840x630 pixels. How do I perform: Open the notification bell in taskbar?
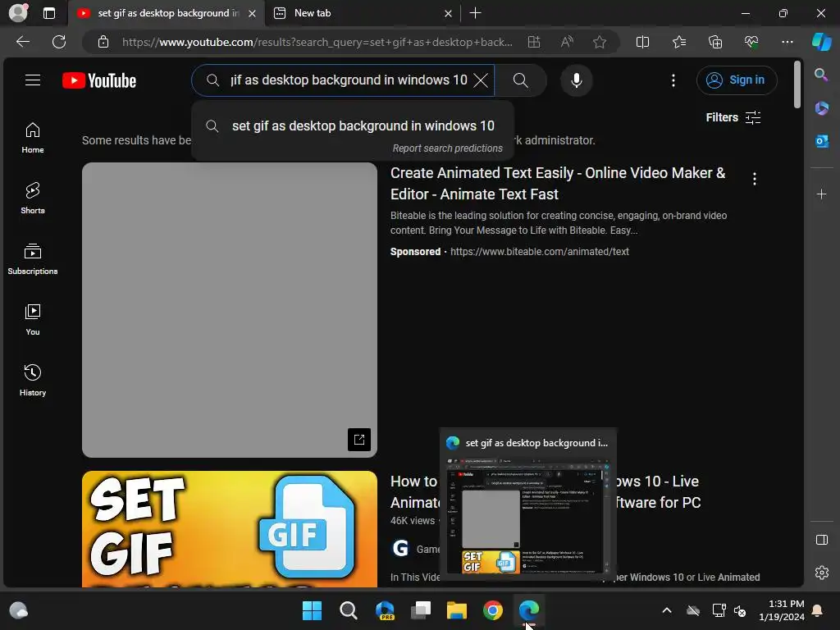[818, 610]
